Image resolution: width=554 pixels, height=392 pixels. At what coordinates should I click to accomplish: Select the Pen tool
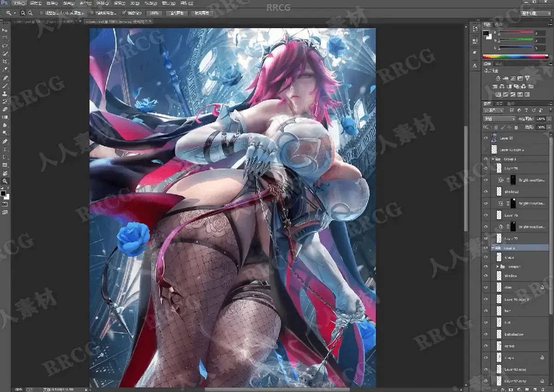(x=5, y=141)
